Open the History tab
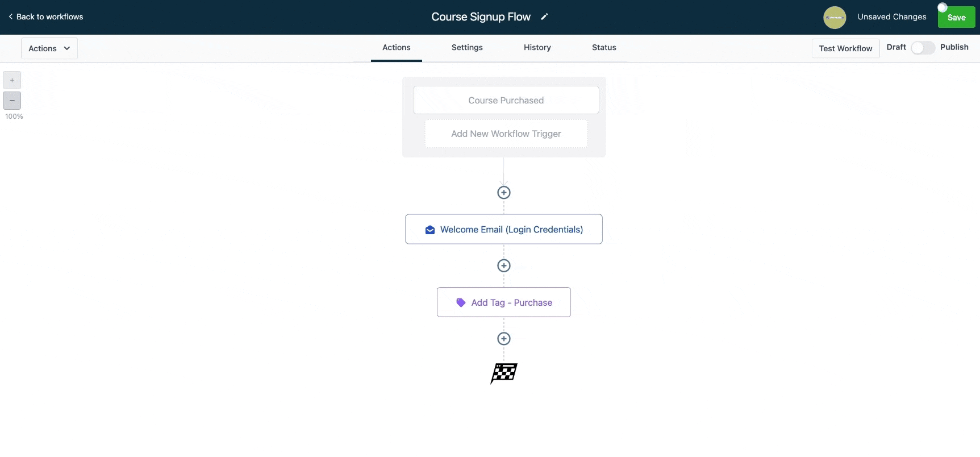The height and width of the screenshot is (457, 980). coord(537,48)
